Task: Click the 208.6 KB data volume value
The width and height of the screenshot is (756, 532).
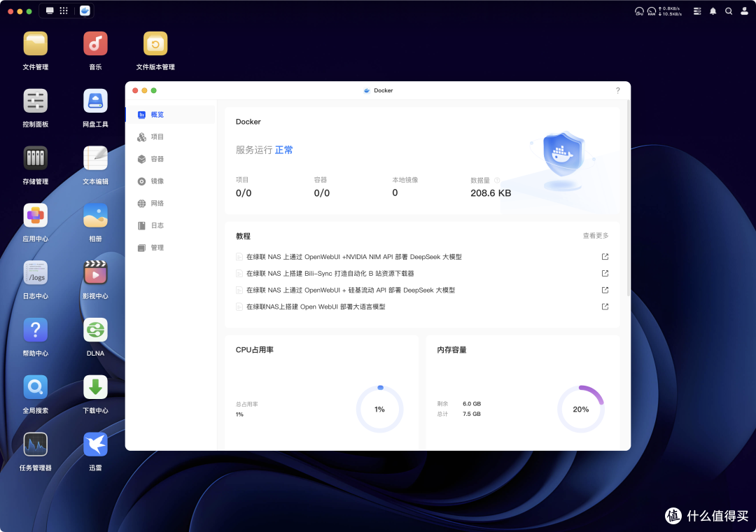Action: click(490, 193)
